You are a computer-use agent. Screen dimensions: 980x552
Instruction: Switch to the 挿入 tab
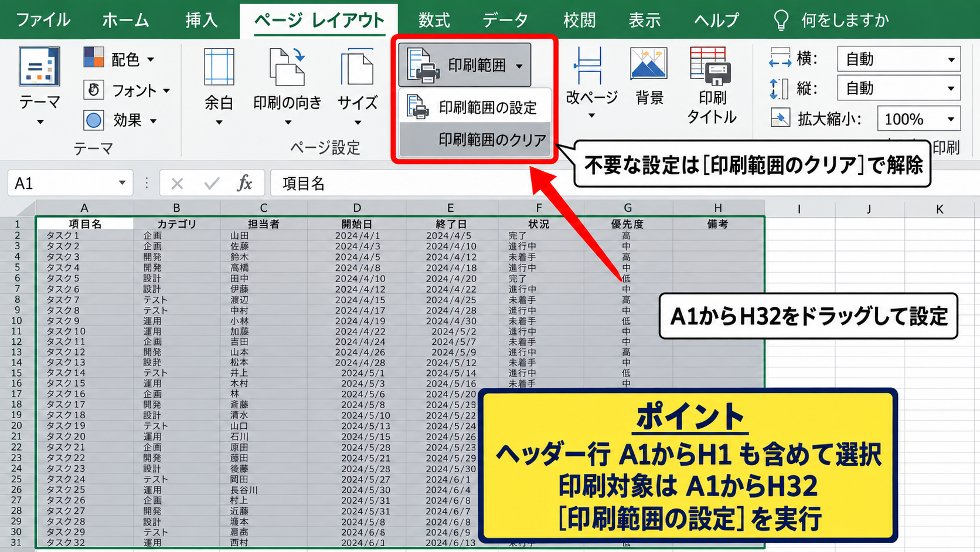[x=201, y=20]
